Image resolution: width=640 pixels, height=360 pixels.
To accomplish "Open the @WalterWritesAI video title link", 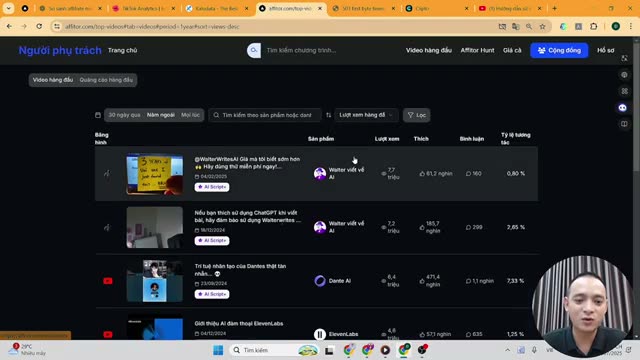I will point(247,163).
